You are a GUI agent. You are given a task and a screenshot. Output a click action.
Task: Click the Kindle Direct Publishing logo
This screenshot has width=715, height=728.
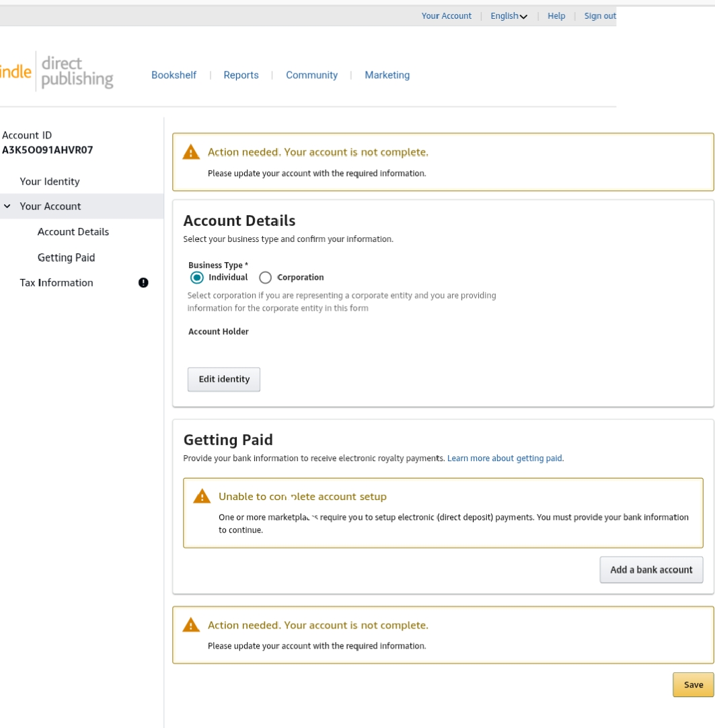tap(57, 72)
